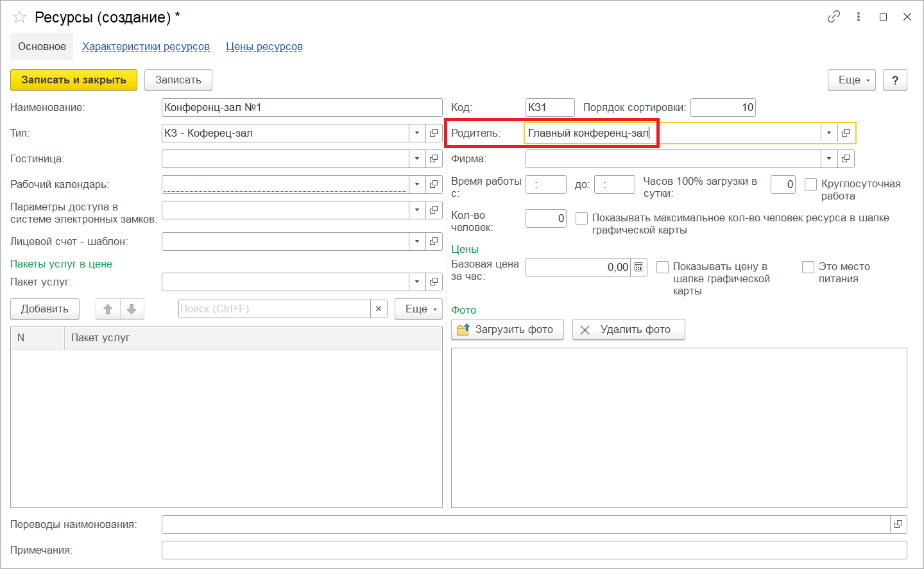924x569 pixels.
Task: Enable Круглосуточная работа checkbox
Action: click(x=810, y=185)
